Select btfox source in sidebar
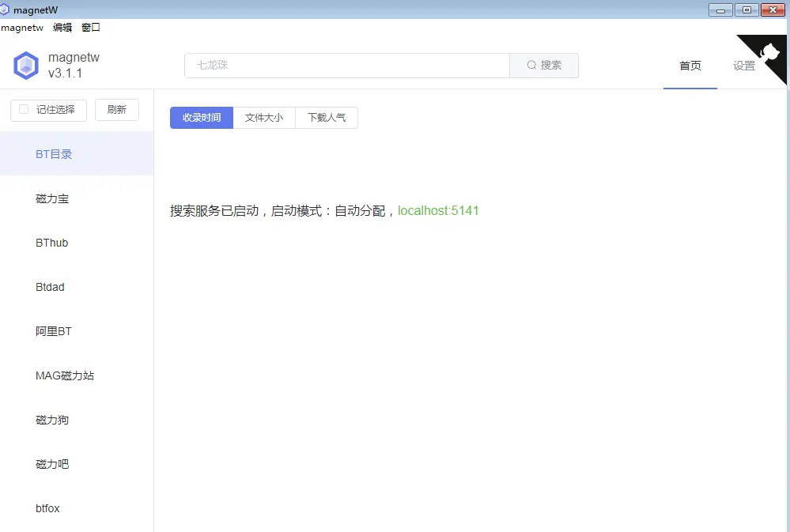The width and height of the screenshot is (790, 532). pos(77,509)
